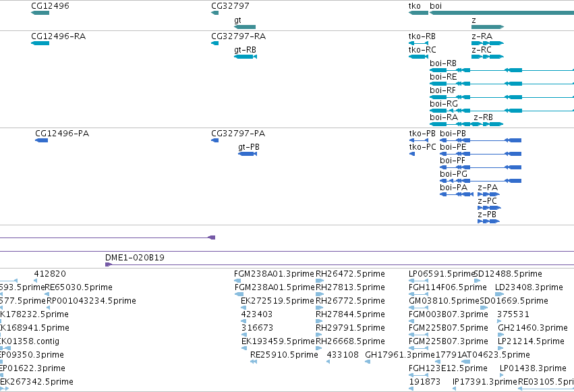Click the z-PB protein label
Screen dimensions: 574x392
(487, 215)
